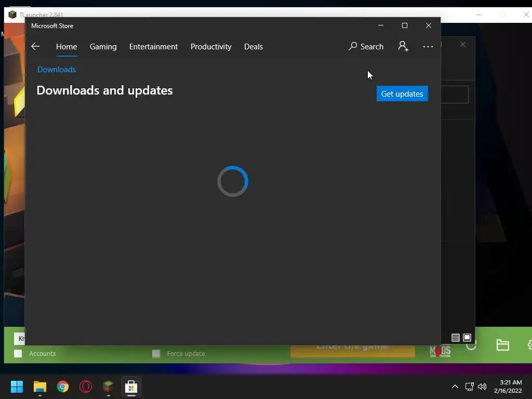The width and height of the screenshot is (532, 399).
Task: Open the Home tab in Microsoft Store
Action: coord(66,47)
